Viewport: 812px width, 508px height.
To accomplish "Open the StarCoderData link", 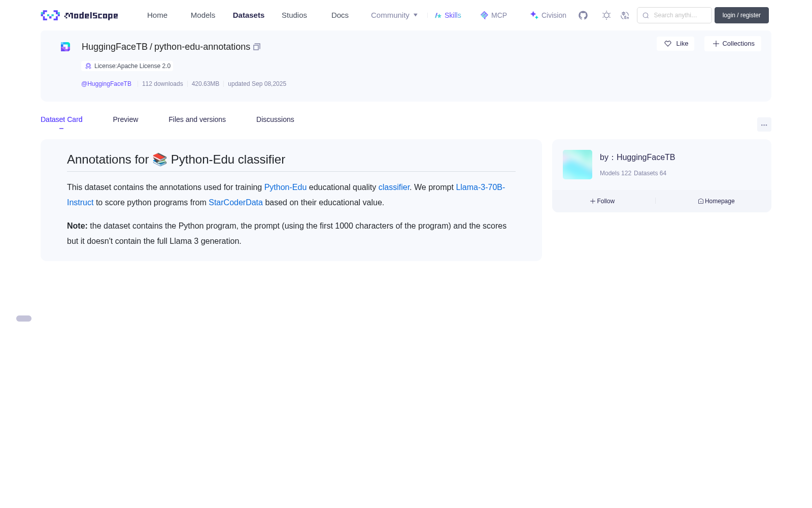I will [x=235, y=202].
